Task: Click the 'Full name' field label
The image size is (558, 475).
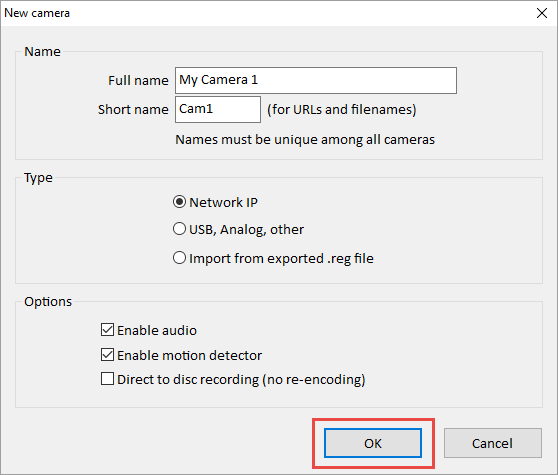Action: [x=138, y=80]
